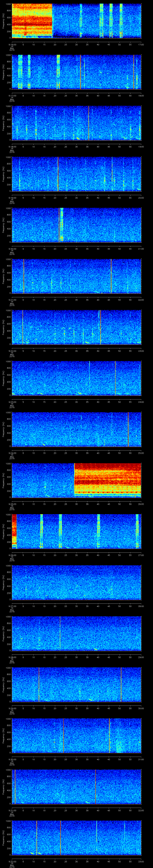Click the '26:00' end time label
The image size is (153, 868).
tap(141, 504)
